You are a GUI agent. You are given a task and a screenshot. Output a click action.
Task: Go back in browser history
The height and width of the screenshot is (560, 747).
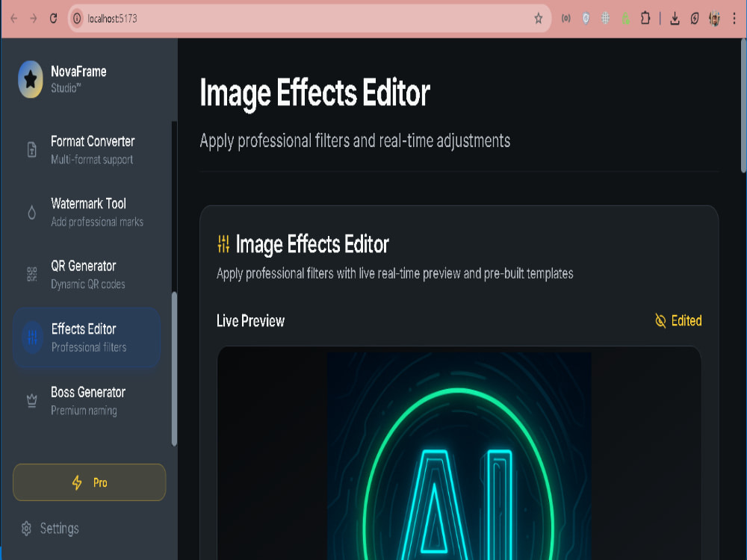coord(13,19)
